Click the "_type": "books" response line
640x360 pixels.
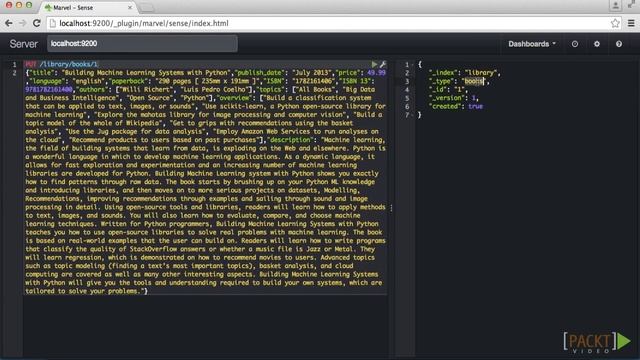click(459, 81)
